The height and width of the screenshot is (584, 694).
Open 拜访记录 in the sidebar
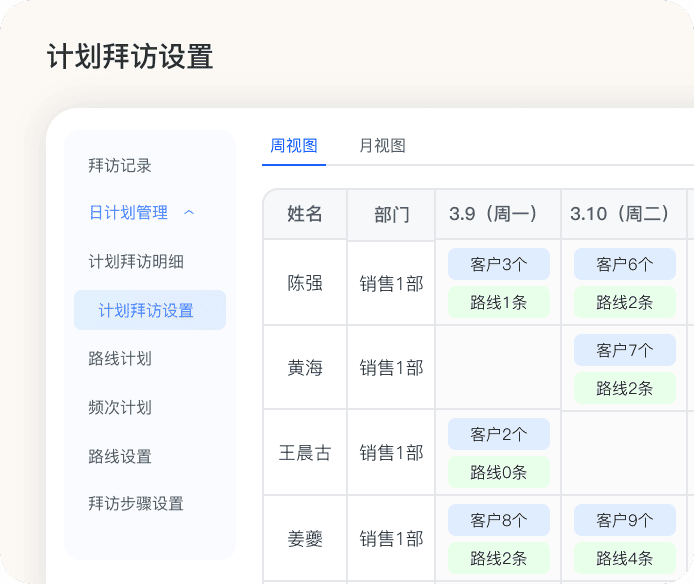(x=120, y=165)
